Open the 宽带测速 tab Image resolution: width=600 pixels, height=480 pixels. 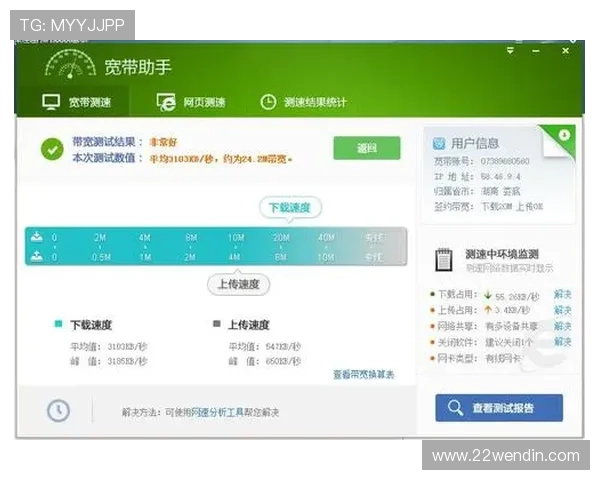[76, 102]
